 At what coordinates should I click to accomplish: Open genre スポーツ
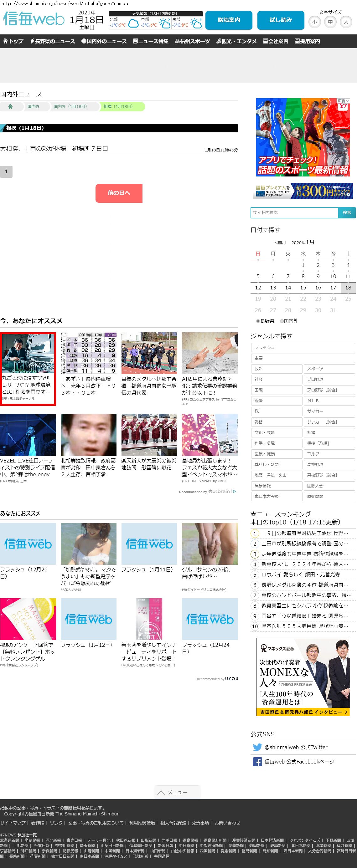(329, 369)
